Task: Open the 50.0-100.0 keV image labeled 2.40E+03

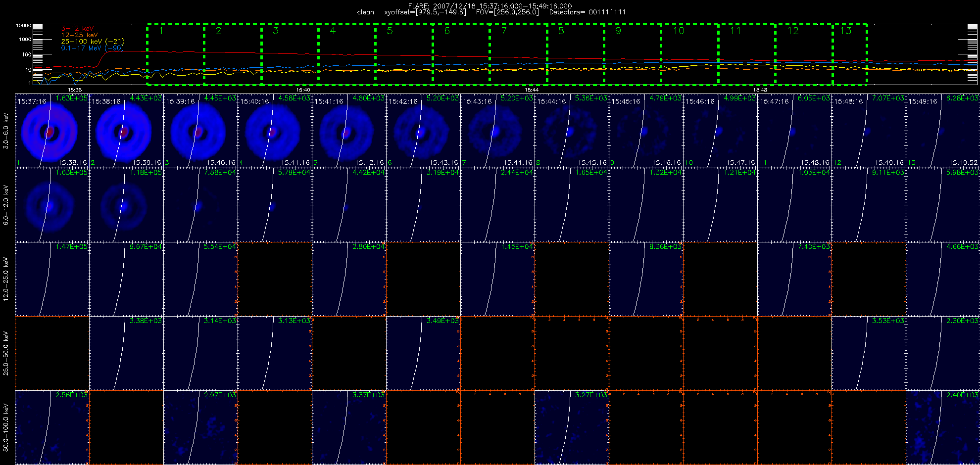Action: [x=943, y=427]
